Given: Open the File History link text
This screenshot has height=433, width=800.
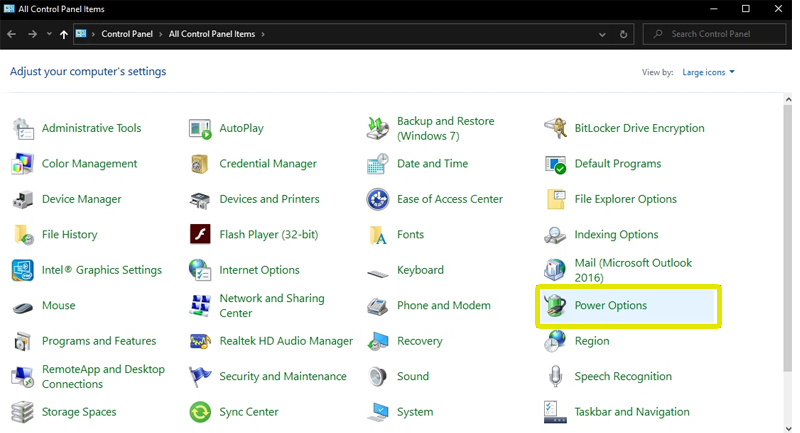Looking at the screenshot, I should (69, 235).
